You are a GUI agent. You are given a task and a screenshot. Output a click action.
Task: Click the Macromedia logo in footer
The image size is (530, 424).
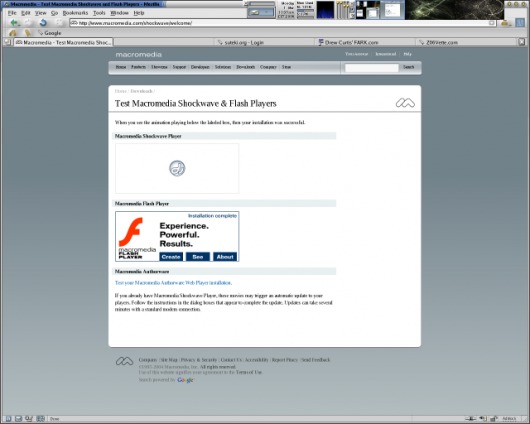124,361
